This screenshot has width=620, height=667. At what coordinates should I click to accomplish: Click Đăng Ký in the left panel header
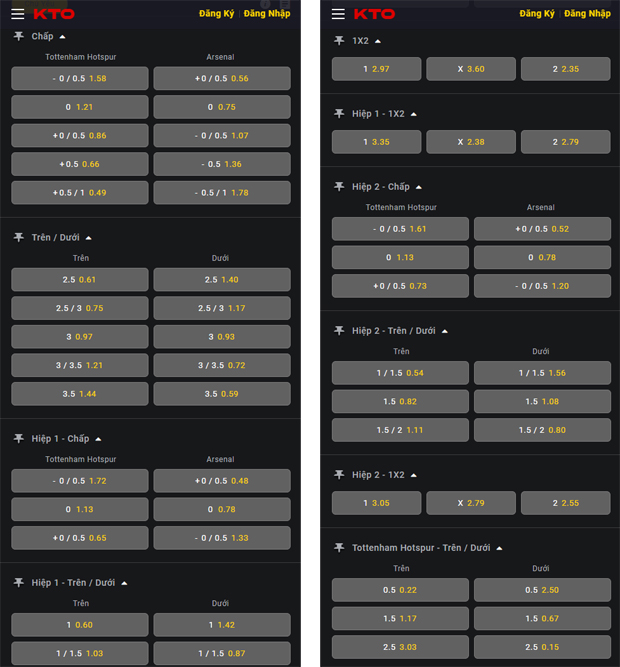pos(216,14)
